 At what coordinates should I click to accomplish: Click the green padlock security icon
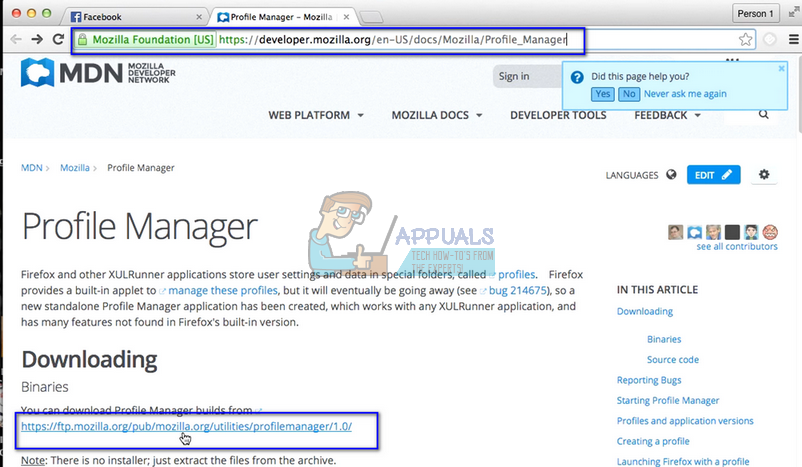pos(82,39)
